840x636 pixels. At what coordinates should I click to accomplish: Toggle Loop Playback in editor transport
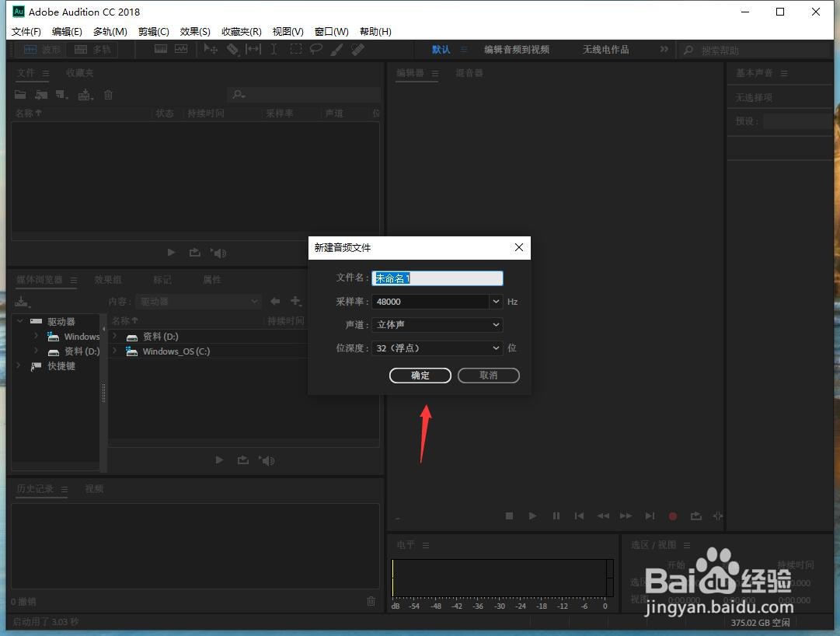(x=696, y=516)
